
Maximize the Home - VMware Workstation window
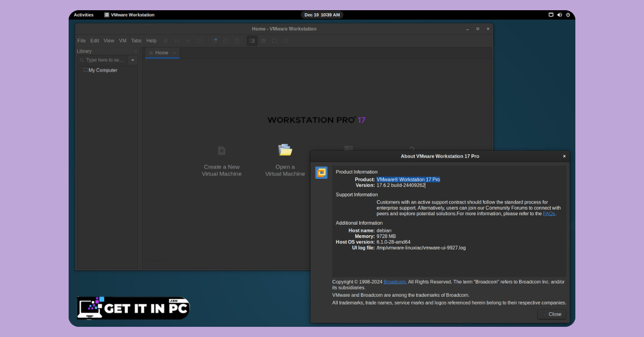pos(478,29)
